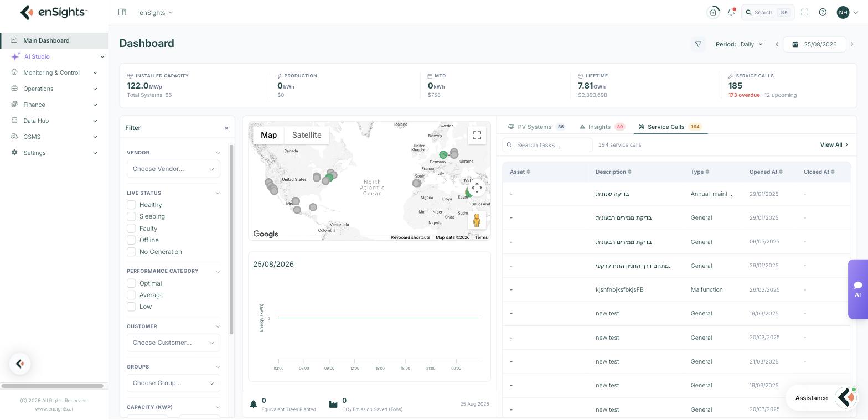The height and width of the screenshot is (420, 868).
Task: Enable the Healthy live status checkbox
Action: (131, 205)
